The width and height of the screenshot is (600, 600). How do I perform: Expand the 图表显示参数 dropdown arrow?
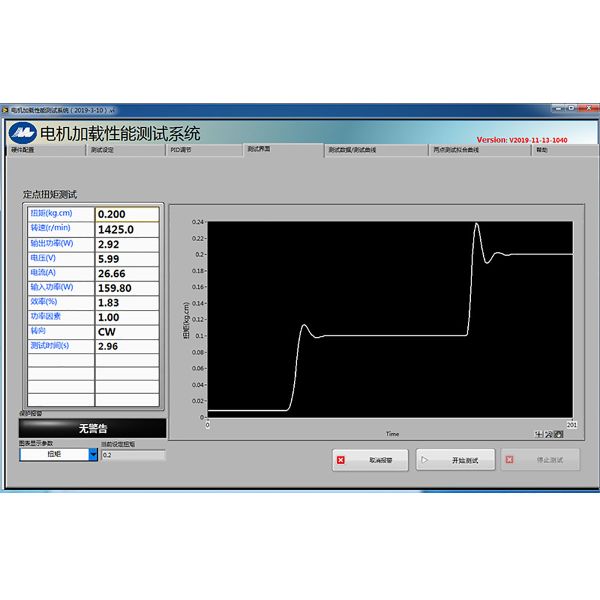click(x=93, y=454)
